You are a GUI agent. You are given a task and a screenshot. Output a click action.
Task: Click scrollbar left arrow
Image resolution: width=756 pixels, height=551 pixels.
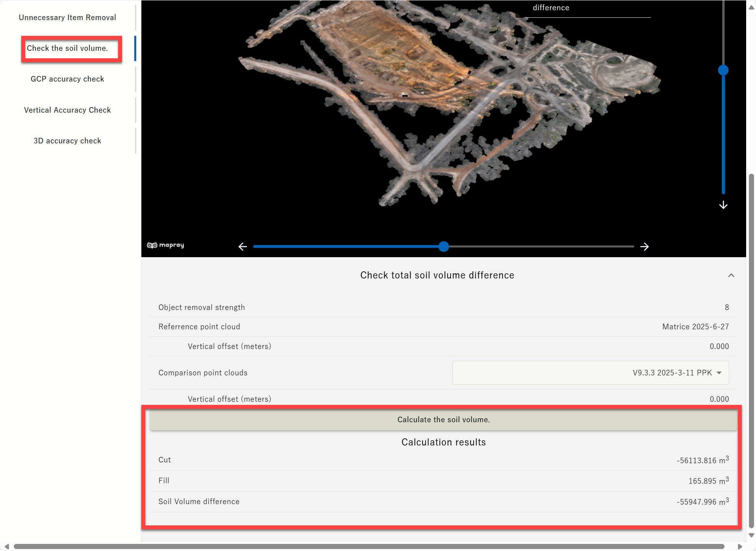(x=7, y=547)
